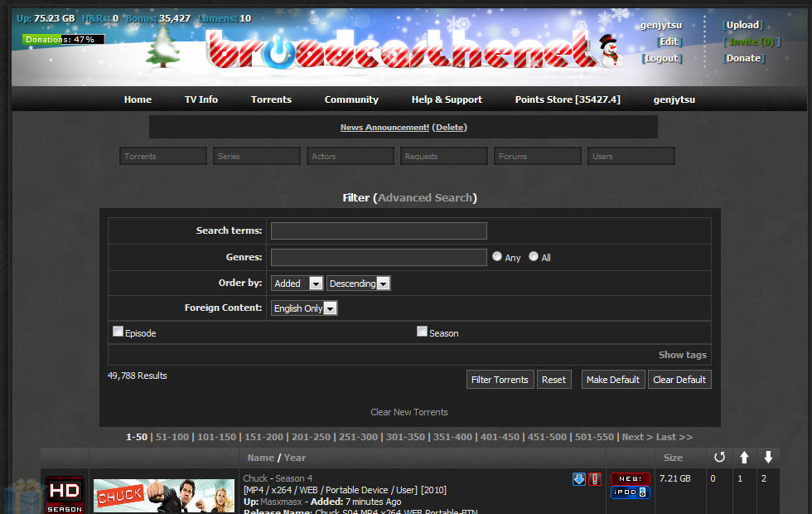Open the Season 4 torrent link
Viewport: 812px width, 514px height.
coord(293,478)
